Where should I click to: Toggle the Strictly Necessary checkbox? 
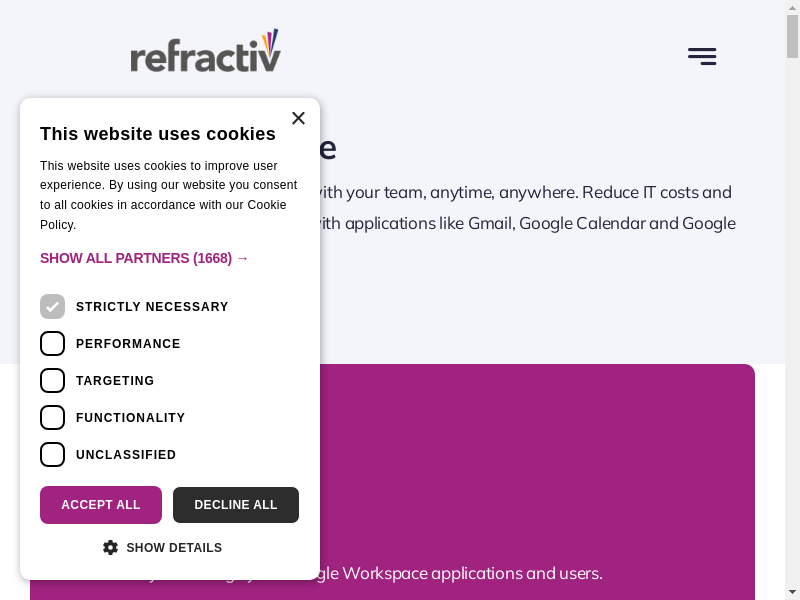click(52, 307)
